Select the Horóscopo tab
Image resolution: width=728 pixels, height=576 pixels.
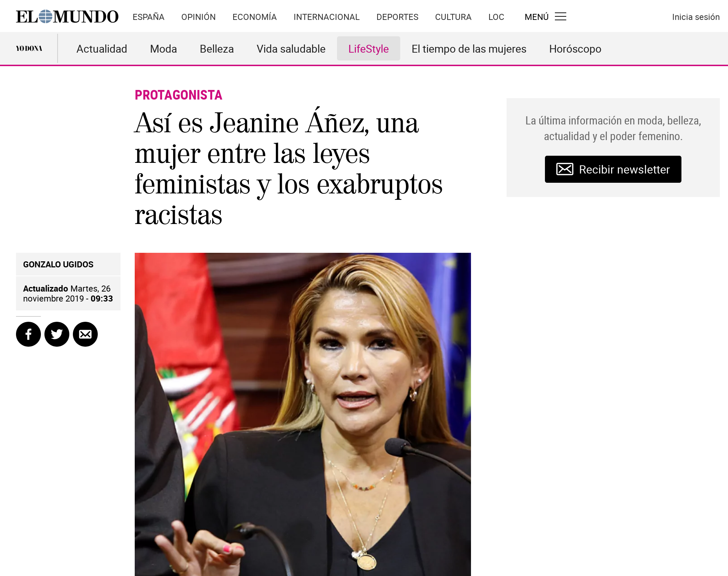coord(575,49)
